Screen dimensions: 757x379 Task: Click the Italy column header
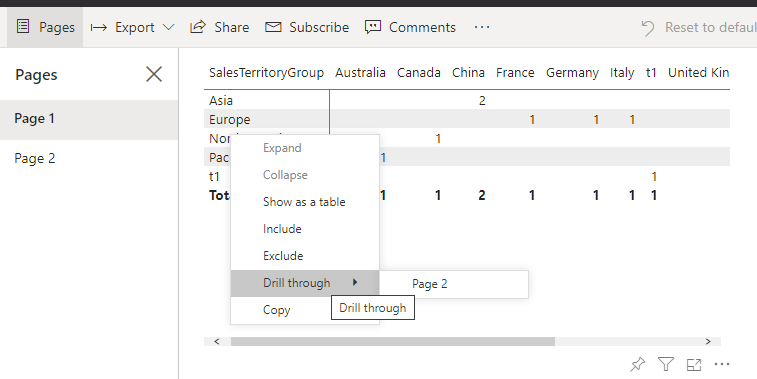pyautogui.click(x=622, y=73)
